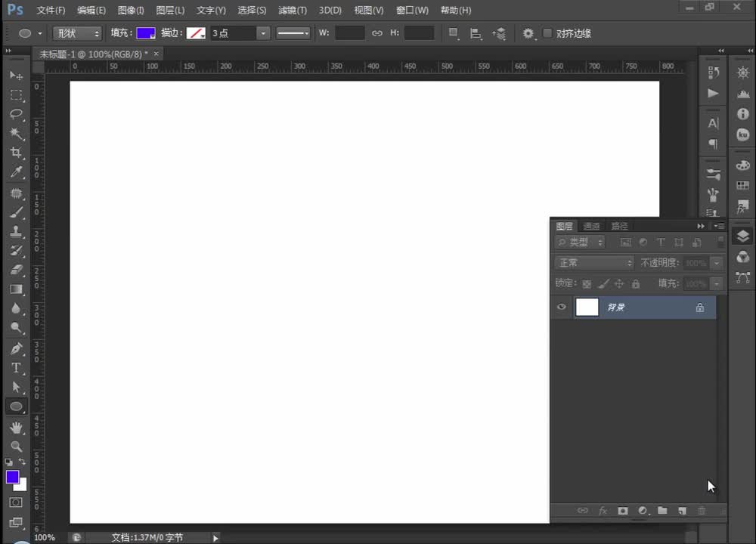Expand the layer opacity slider arrow
Viewport: 756px width, 544px height.
click(x=717, y=263)
